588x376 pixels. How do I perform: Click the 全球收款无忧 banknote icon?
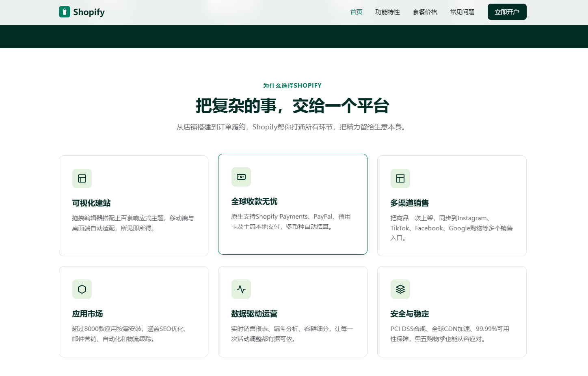tap(241, 177)
